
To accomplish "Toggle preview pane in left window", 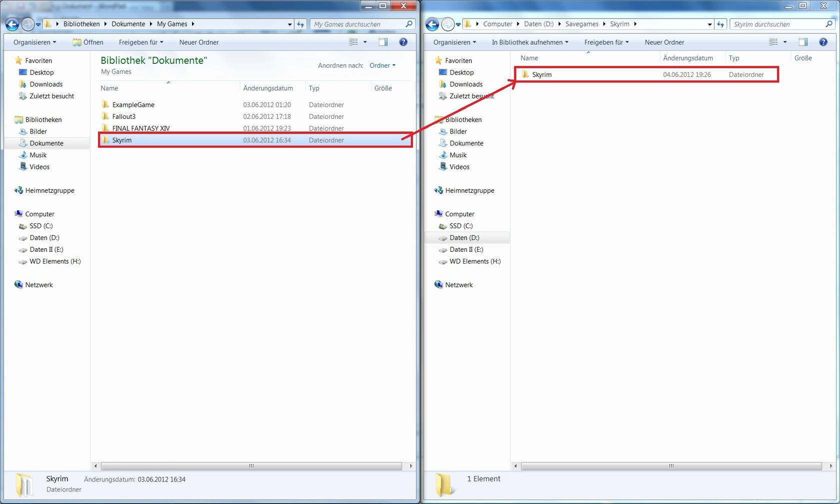I will (x=383, y=42).
